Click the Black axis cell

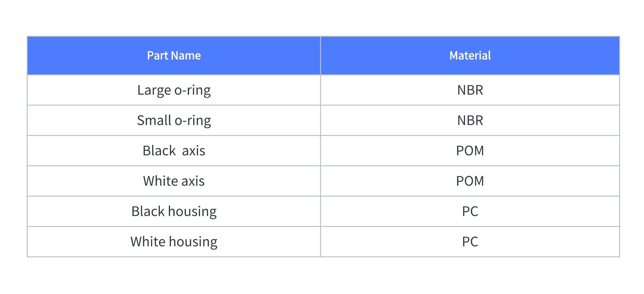174,151
